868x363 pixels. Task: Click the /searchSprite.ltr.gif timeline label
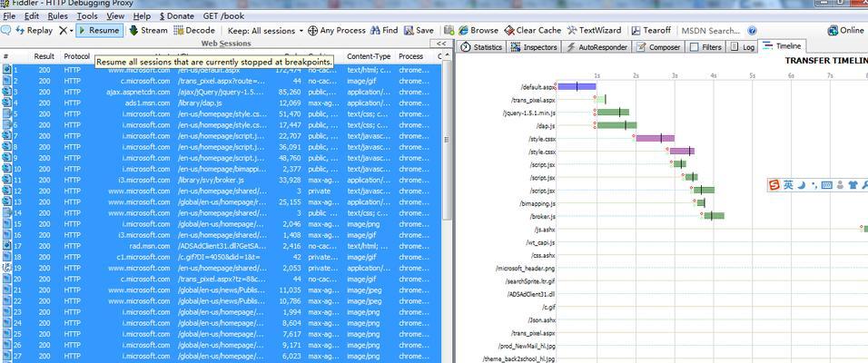click(529, 281)
